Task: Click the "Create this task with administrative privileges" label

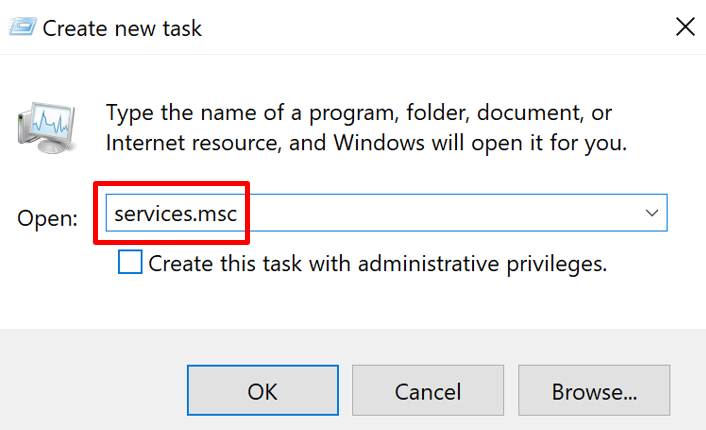Action: tap(377, 264)
